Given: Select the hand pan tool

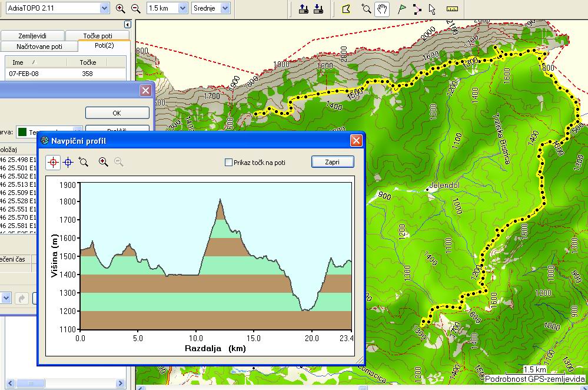Looking at the screenshot, I should tap(382, 9).
